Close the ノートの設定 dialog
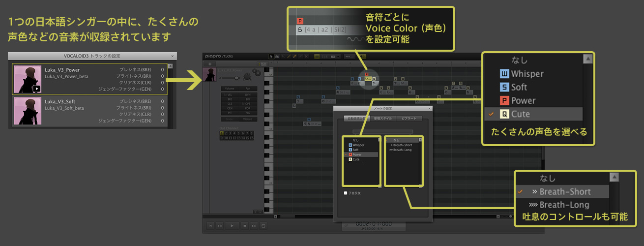The height and width of the screenshot is (246, 644). [x=429, y=108]
